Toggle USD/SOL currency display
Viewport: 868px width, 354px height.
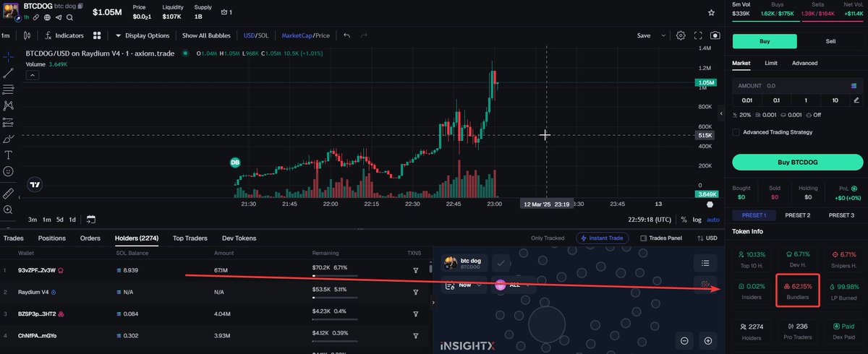(x=257, y=35)
